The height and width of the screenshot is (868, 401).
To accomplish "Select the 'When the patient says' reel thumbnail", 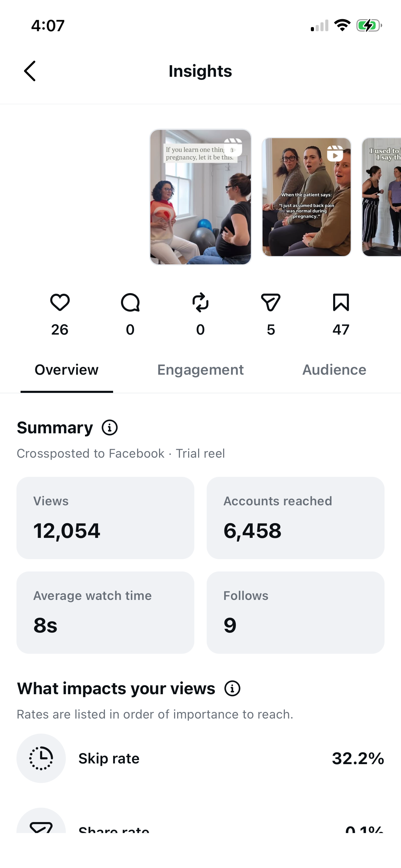I will [306, 197].
